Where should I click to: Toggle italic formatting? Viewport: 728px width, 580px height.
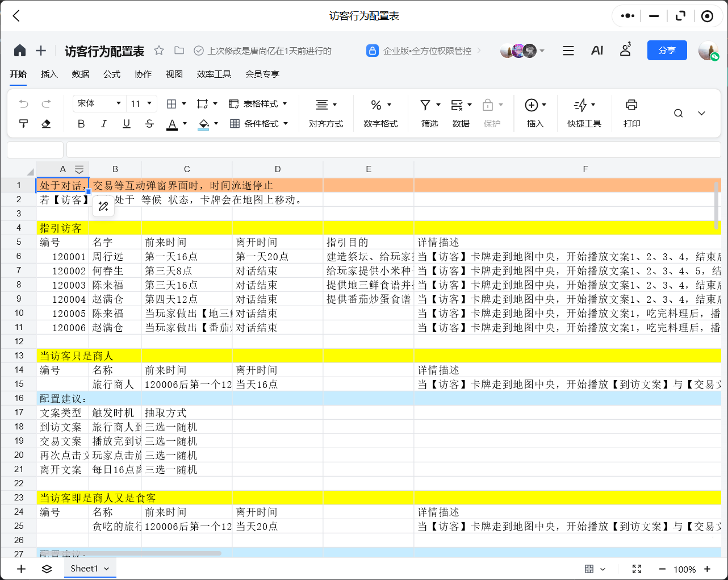tap(103, 123)
